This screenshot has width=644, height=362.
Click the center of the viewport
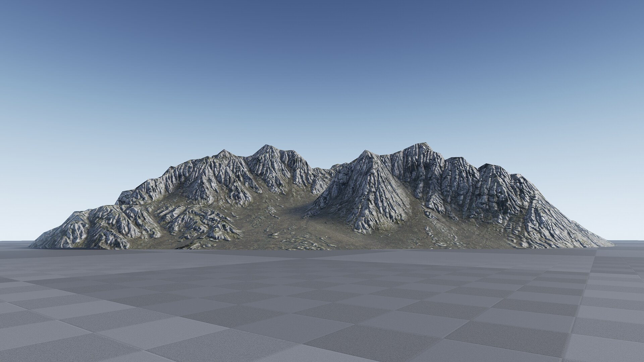tap(322, 181)
